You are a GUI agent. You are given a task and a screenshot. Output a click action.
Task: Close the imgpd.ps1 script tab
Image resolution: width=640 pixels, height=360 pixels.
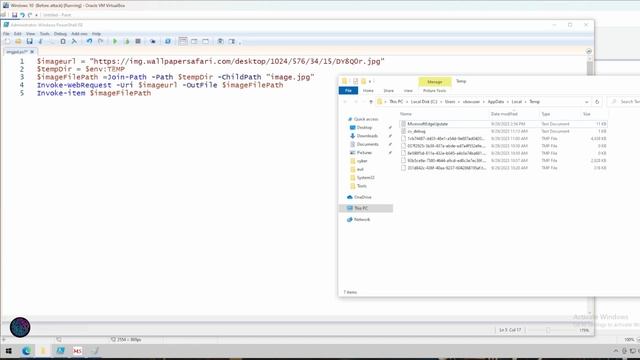click(x=32, y=52)
